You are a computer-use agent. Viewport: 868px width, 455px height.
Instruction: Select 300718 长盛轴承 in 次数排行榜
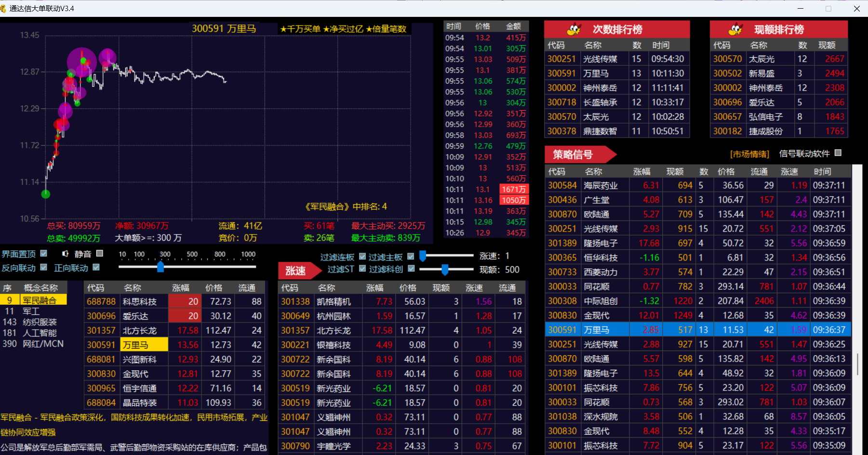[x=617, y=102]
